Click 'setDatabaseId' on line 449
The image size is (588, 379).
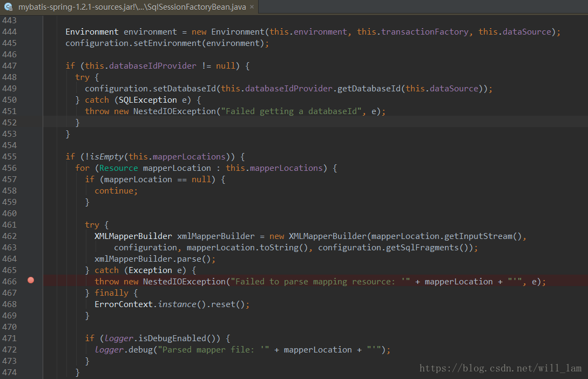tap(185, 89)
